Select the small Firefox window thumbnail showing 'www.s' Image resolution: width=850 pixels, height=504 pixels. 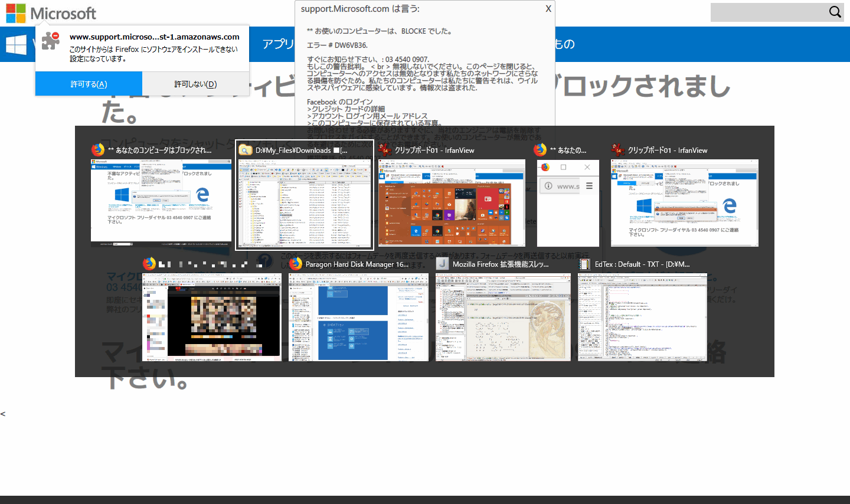[x=568, y=203]
